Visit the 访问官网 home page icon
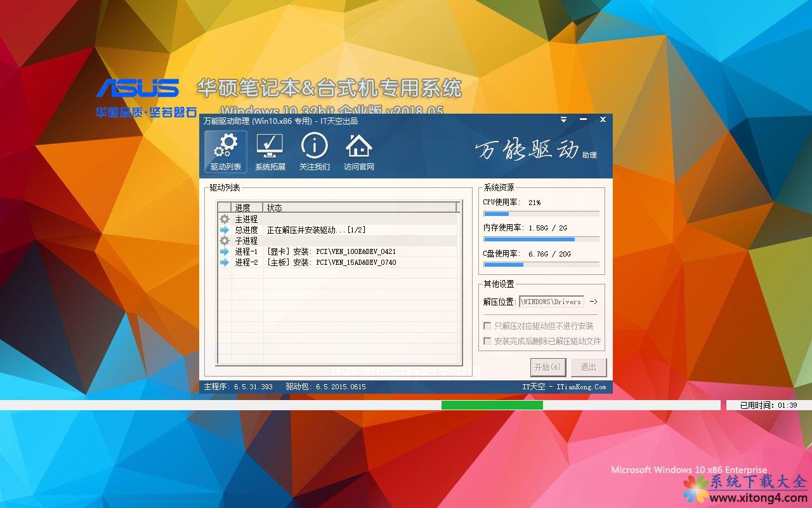Image resolution: width=812 pixels, height=508 pixels. (x=359, y=152)
